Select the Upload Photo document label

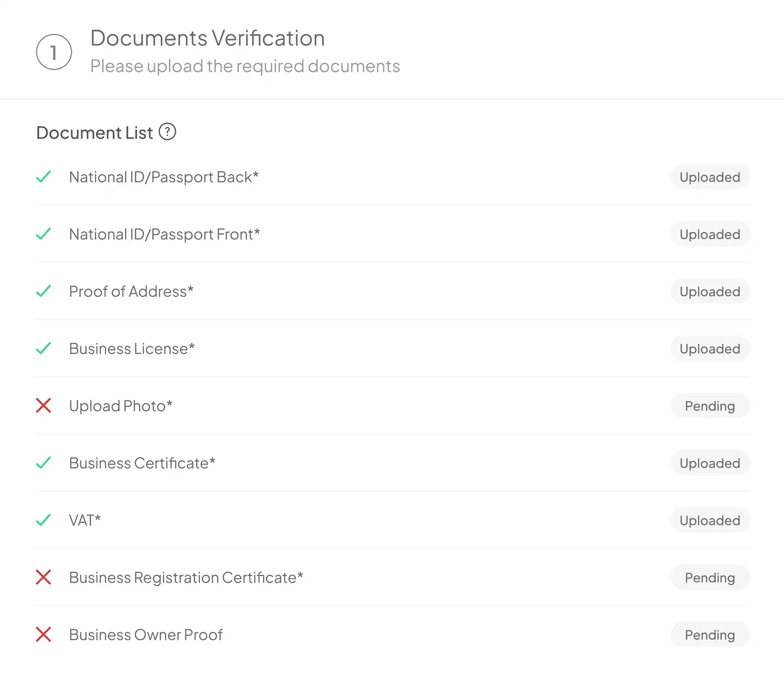[x=121, y=406]
